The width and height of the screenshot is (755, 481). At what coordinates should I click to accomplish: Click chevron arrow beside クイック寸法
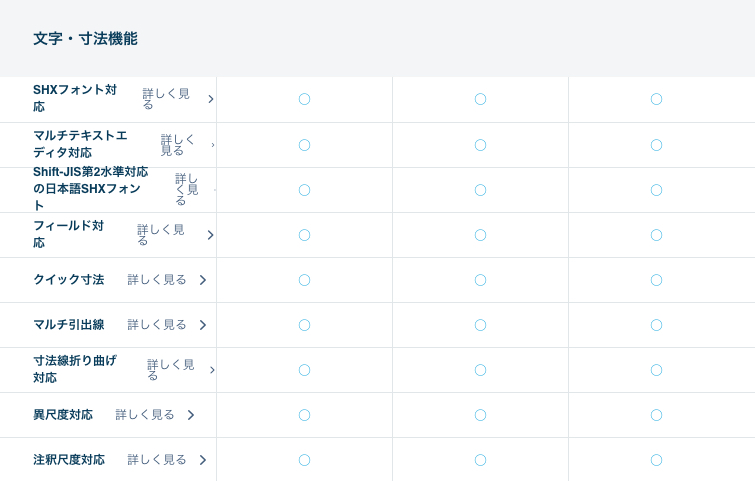coord(203,280)
